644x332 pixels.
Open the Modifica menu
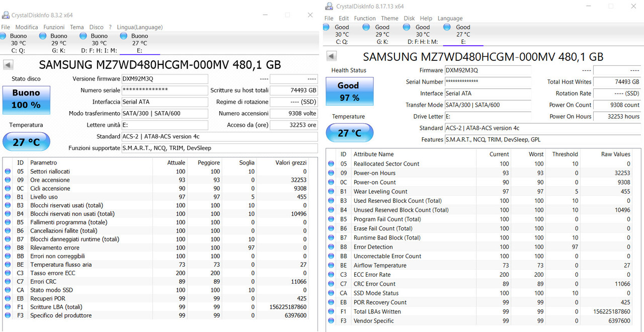click(27, 27)
